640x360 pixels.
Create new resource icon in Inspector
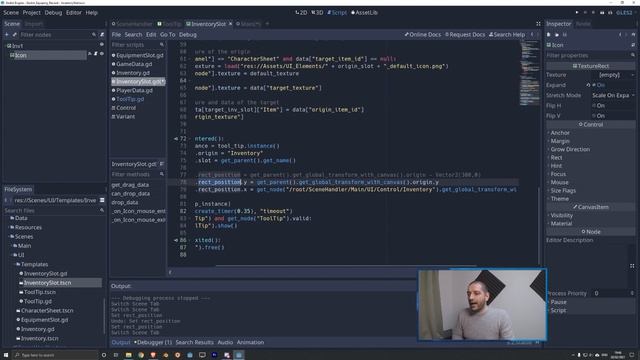tap(549, 35)
